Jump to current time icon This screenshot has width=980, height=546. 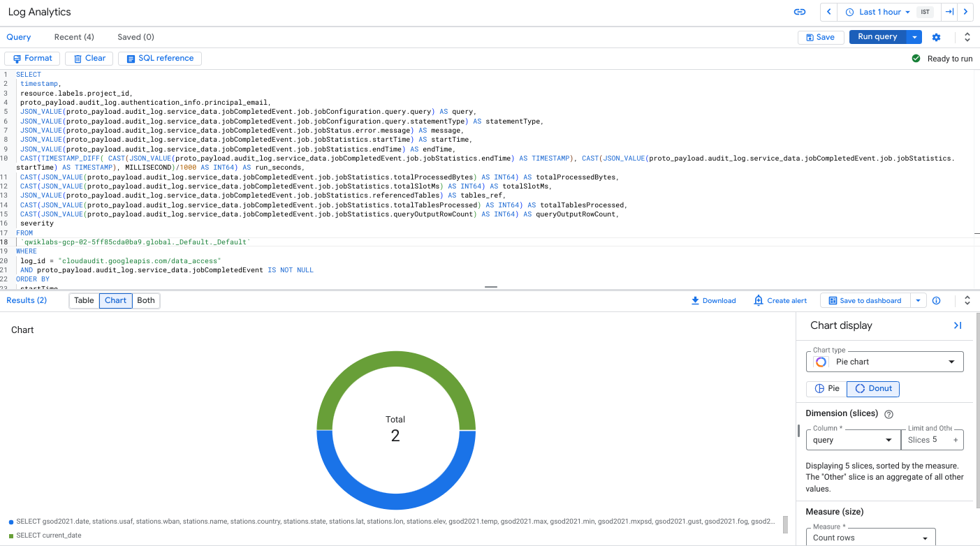949,12
